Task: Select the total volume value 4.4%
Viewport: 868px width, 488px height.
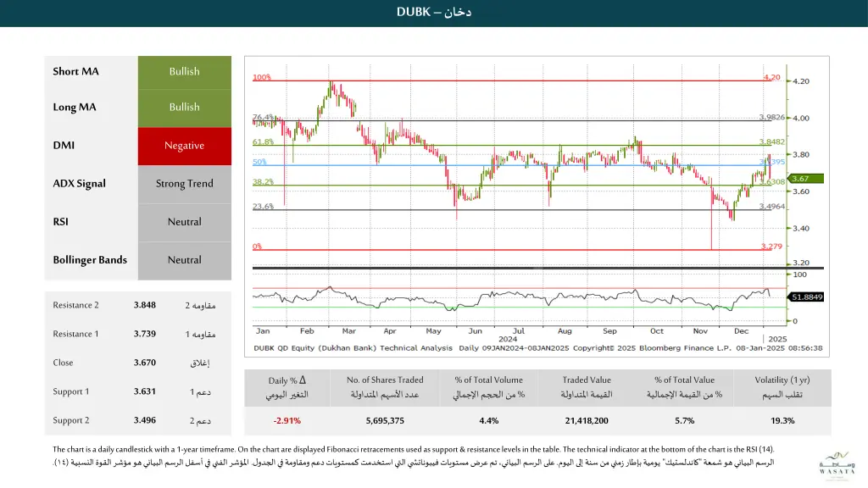Action: (489, 420)
